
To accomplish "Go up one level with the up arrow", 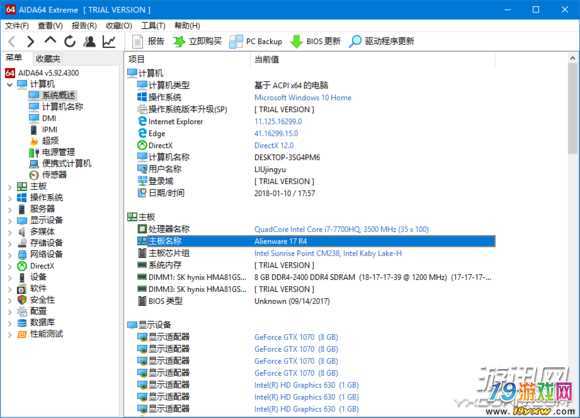I will (x=50, y=41).
